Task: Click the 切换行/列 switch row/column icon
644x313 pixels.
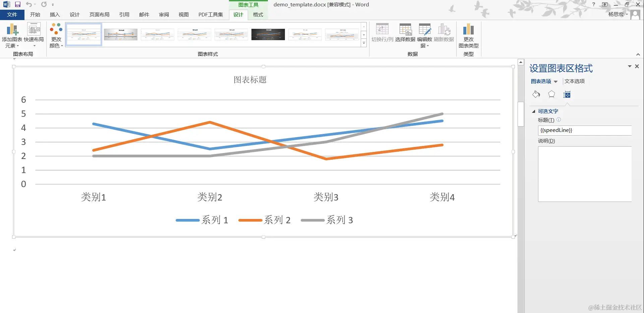Action: [382, 29]
